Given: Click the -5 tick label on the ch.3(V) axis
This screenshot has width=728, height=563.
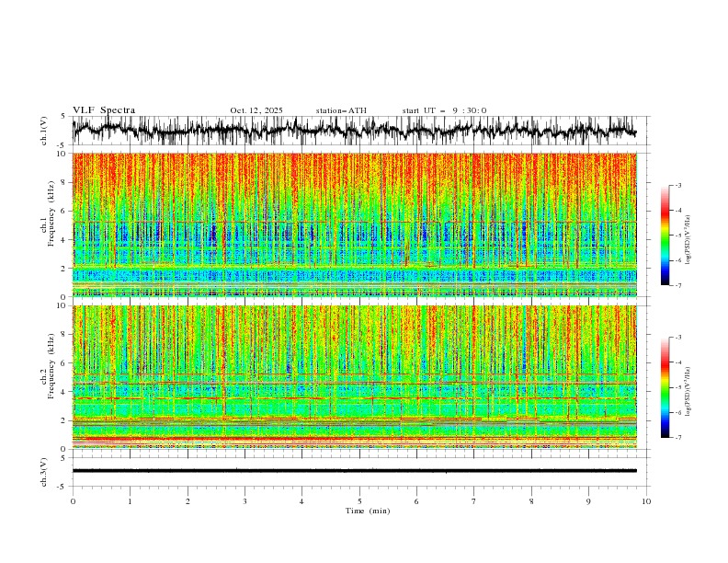Looking at the screenshot, I should [x=63, y=487].
